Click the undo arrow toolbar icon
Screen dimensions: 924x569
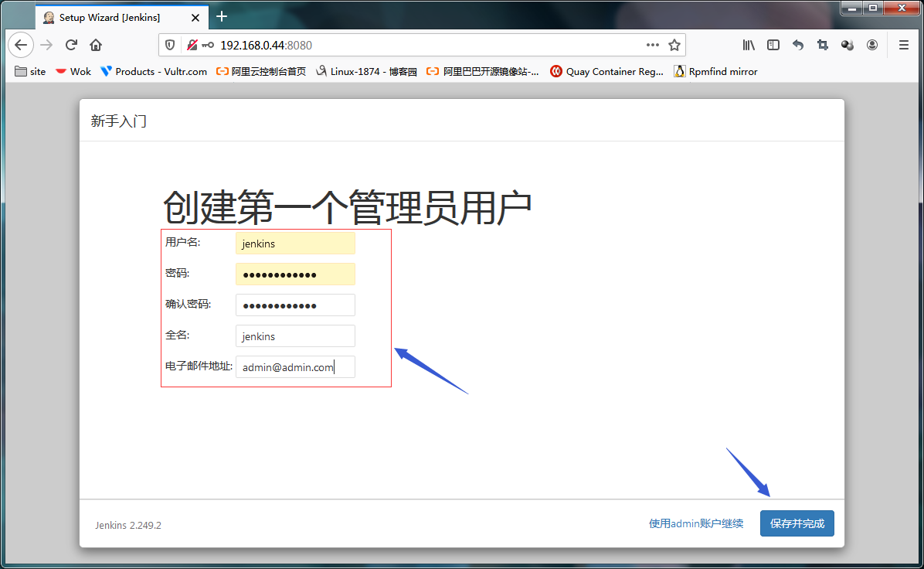tap(798, 45)
